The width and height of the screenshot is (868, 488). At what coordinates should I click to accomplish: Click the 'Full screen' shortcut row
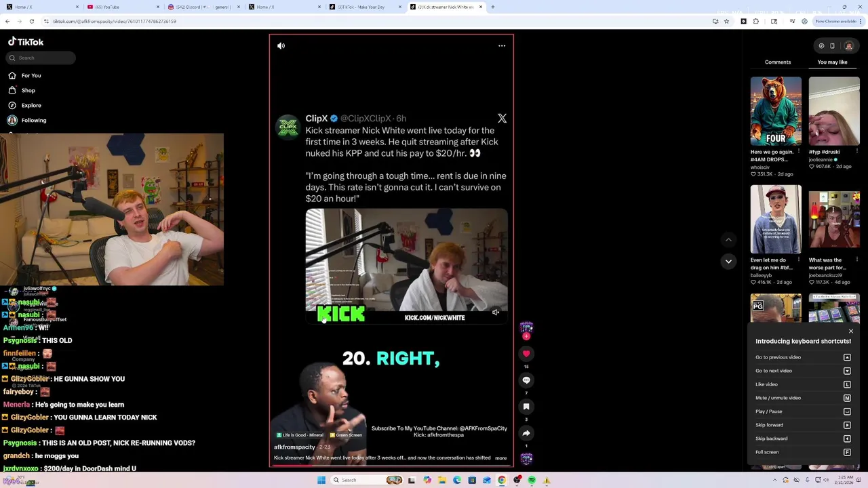[x=803, y=452]
